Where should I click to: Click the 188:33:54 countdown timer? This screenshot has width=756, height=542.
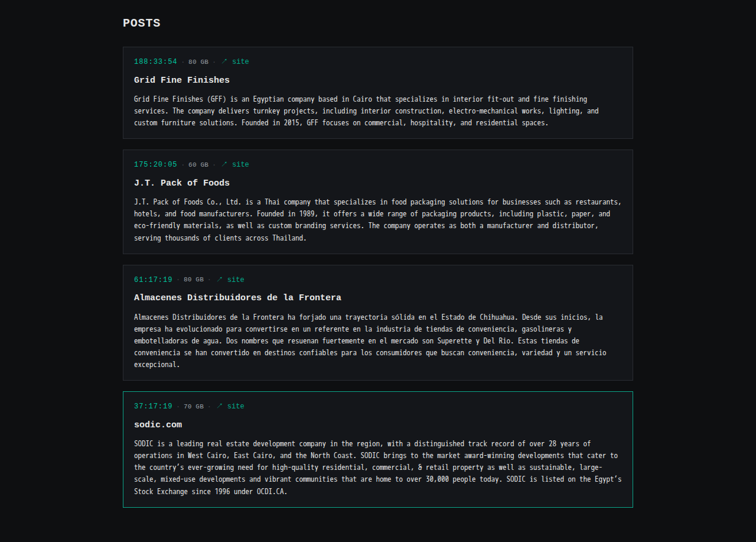[155, 61]
